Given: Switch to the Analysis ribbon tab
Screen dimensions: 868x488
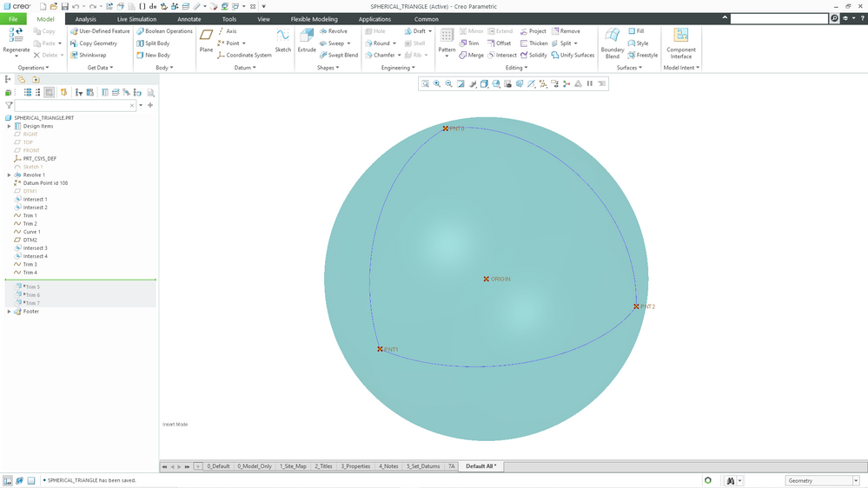Looking at the screenshot, I should 85,19.
